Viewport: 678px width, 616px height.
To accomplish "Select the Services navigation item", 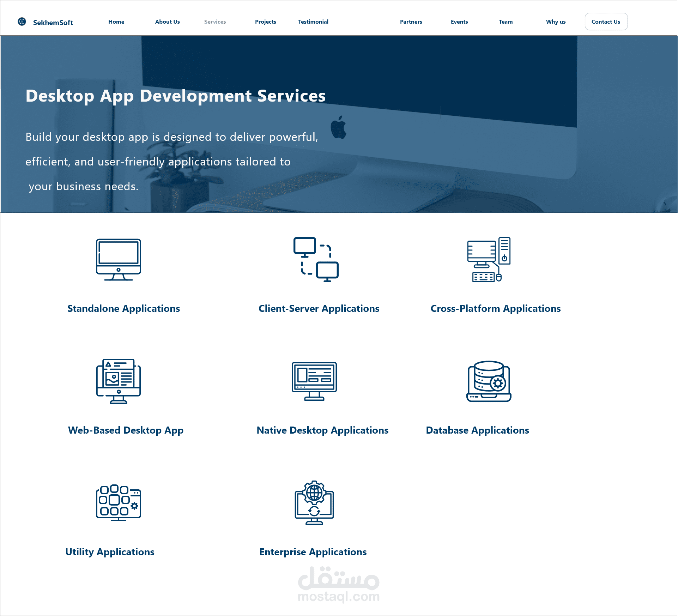I will (x=215, y=22).
